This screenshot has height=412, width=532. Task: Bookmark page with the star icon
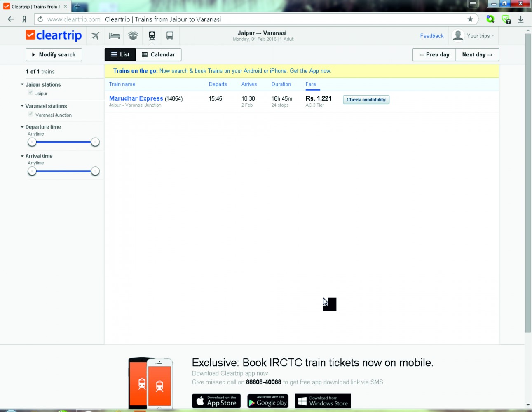coord(470,19)
